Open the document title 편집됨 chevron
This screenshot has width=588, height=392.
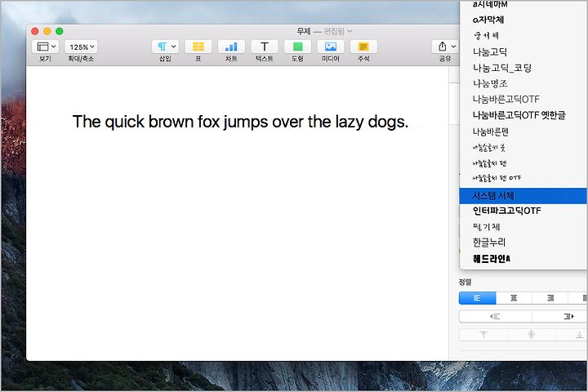click(x=350, y=31)
